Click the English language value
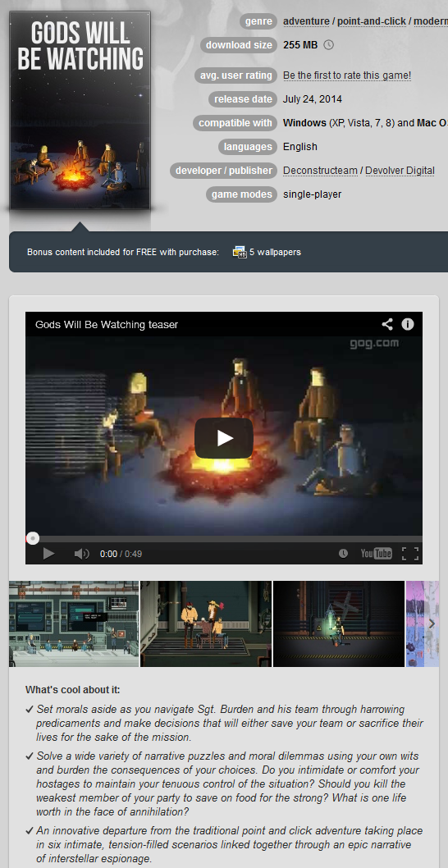 [300, 147]
